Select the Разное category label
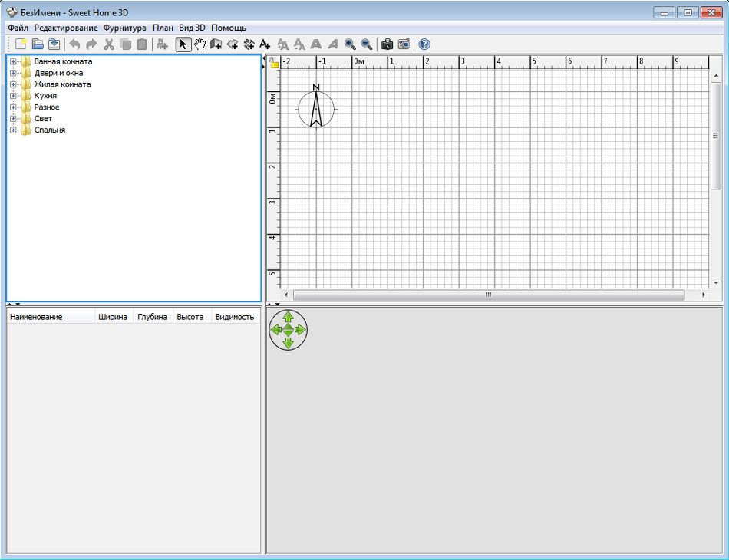This screenshot has width=729, height=560. 47,107
